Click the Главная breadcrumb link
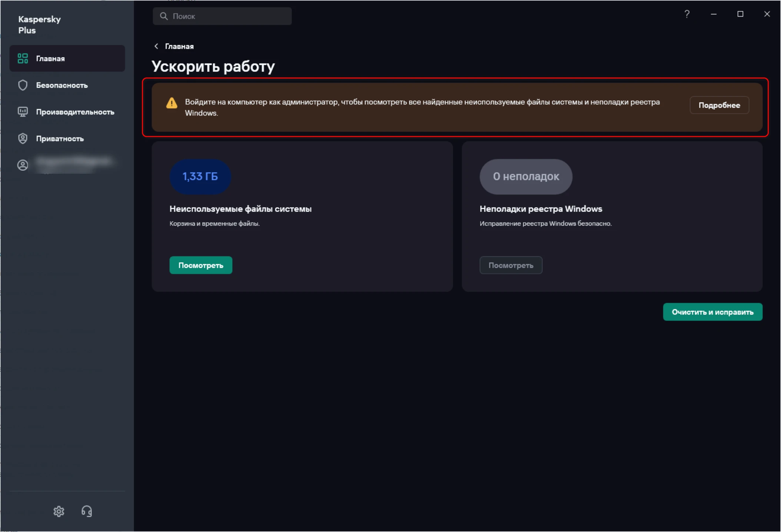 [179, 46]
